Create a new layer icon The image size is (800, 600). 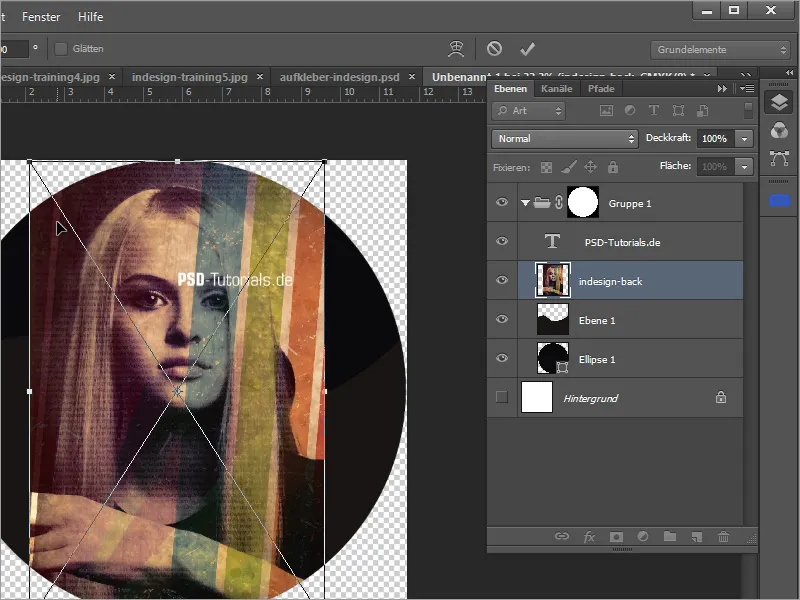click(697, 537)
